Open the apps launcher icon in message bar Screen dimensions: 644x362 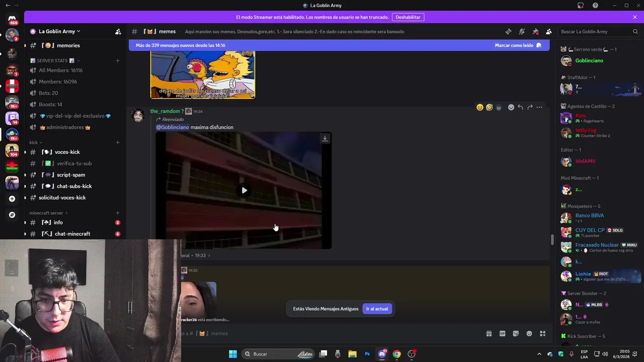coord(542,333)
